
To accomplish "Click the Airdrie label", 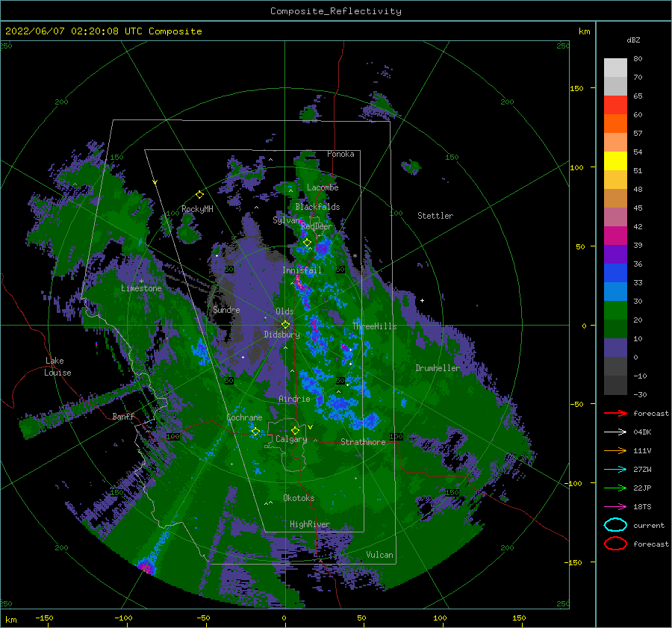I will [294, 399].
